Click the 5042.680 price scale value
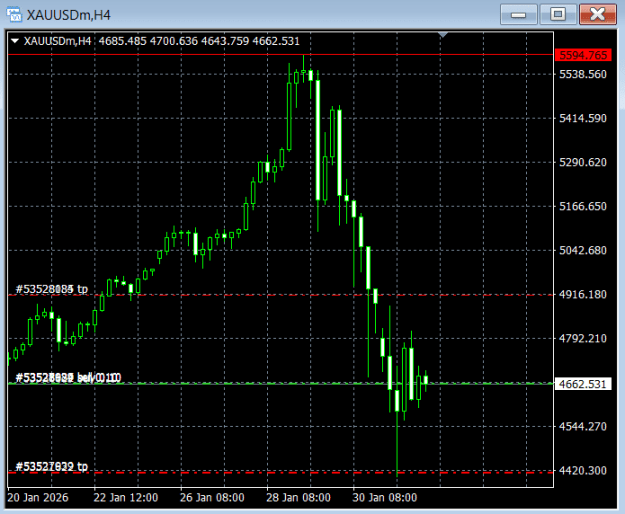625x514 pixels. (x=583, y=250)
